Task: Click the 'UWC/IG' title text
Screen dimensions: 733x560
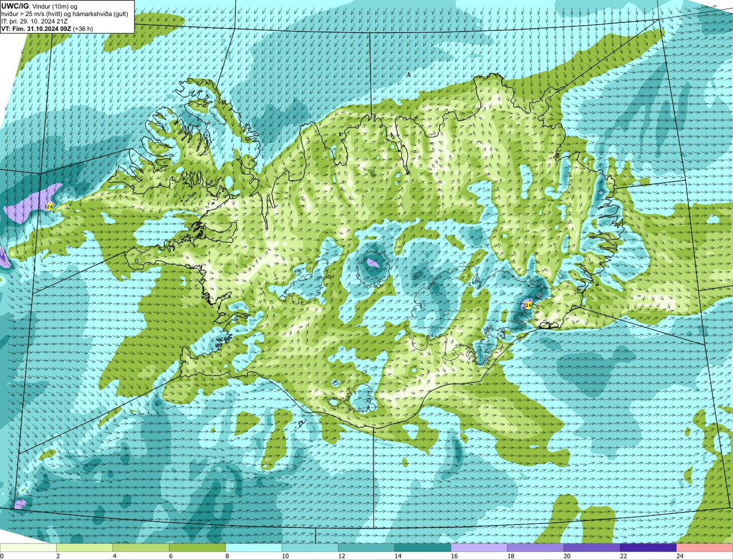Action: 15,6
